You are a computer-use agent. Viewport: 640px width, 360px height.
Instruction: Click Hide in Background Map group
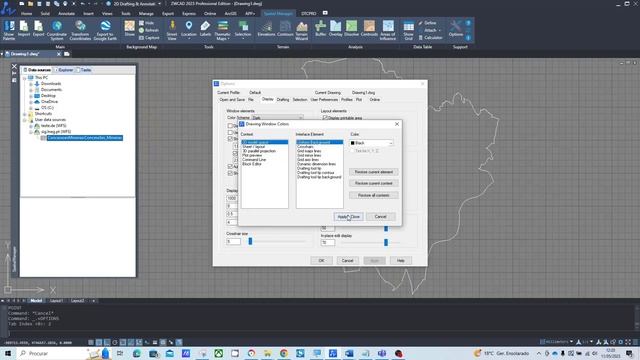[147, 23]
